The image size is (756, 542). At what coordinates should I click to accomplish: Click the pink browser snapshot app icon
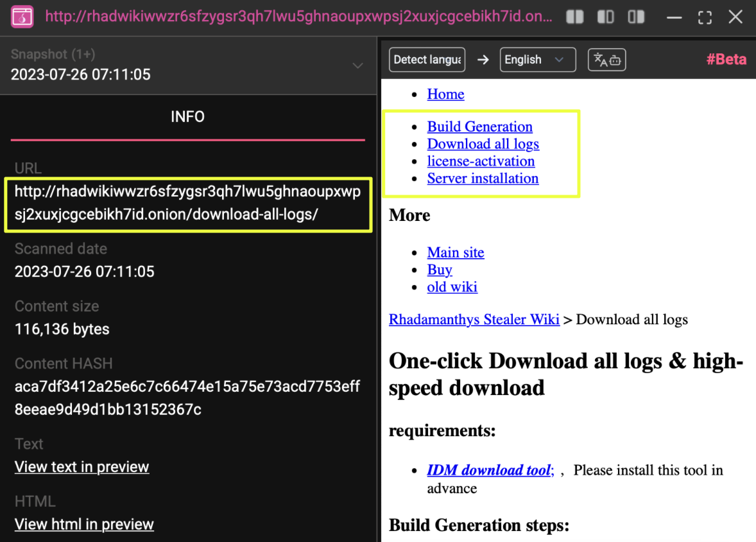[x=22, y=17]
